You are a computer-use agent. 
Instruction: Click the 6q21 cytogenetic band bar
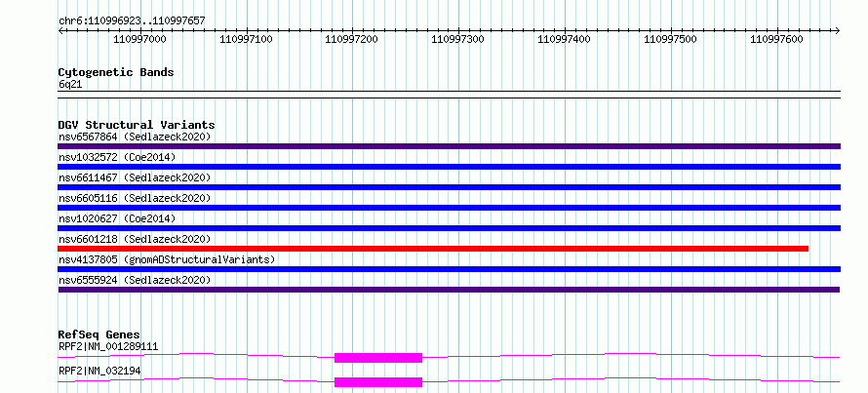449,95
